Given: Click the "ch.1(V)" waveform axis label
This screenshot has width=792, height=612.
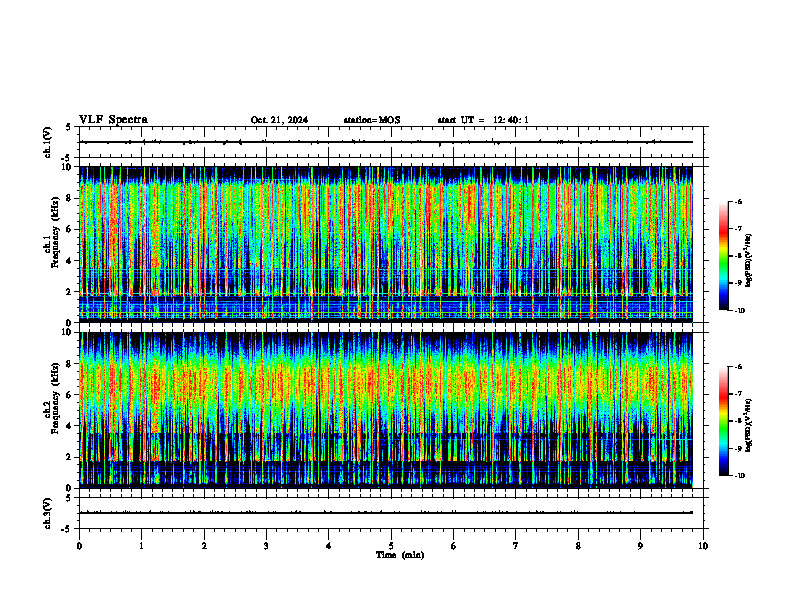Looking at the screenshot, I should point(48,142).
